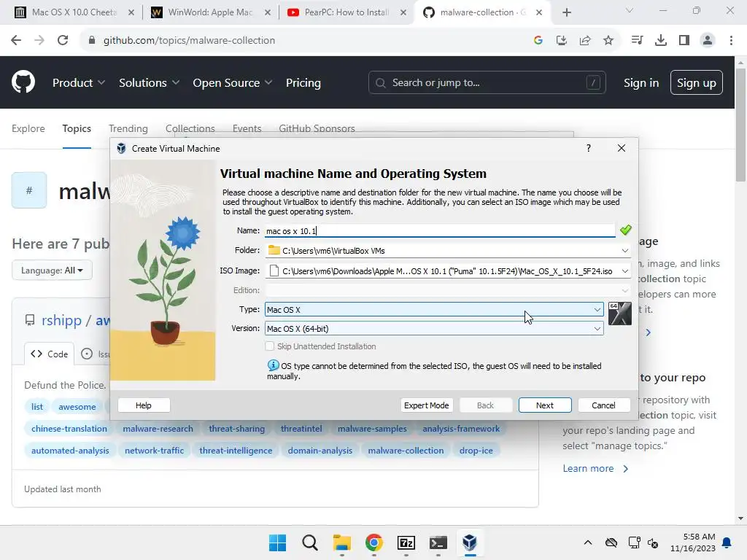Open the media control icon in toolbar
This screenshot has height=560, width=747.
coord(637,41)
